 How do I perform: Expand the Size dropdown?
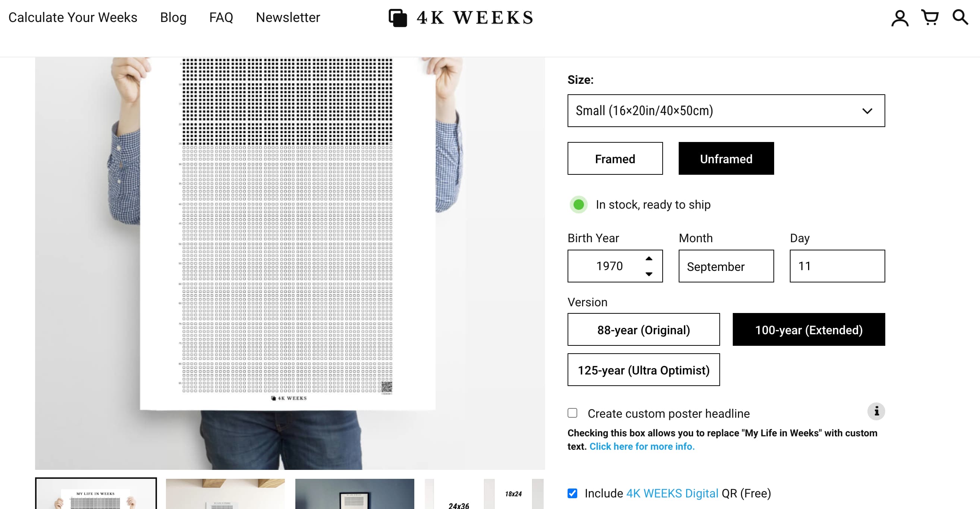[x=726, y=111]
